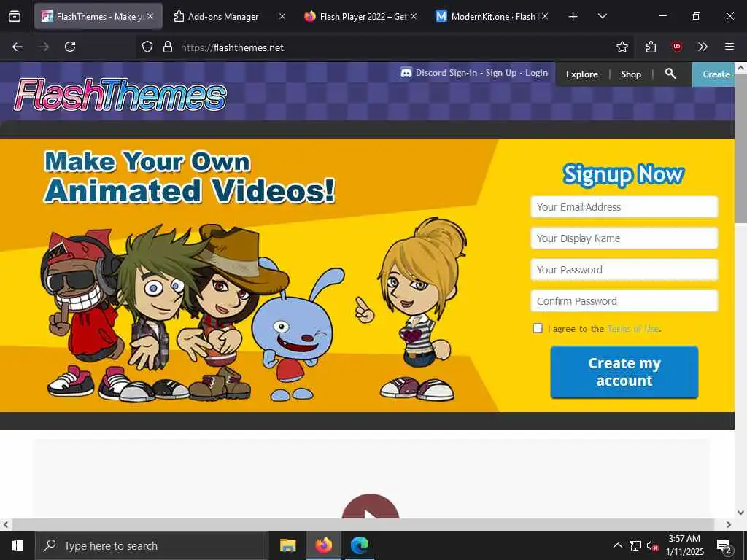Open the tracking protection shield icon
The height and width of the screenshot is (560, 747).
coord(147,47)
